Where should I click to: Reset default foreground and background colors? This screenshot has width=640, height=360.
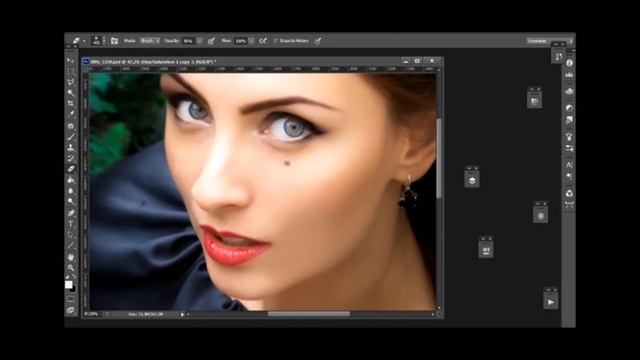click(x=67, y=277)
